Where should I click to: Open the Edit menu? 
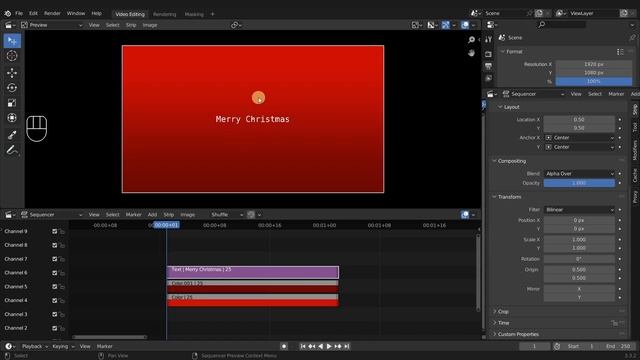click(x=33, y=13)
